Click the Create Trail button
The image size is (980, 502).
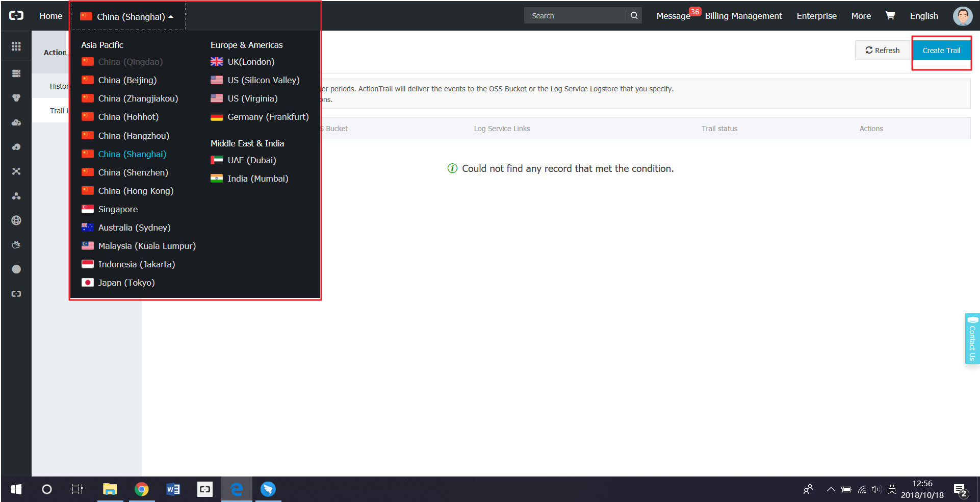tap(941, 51)
